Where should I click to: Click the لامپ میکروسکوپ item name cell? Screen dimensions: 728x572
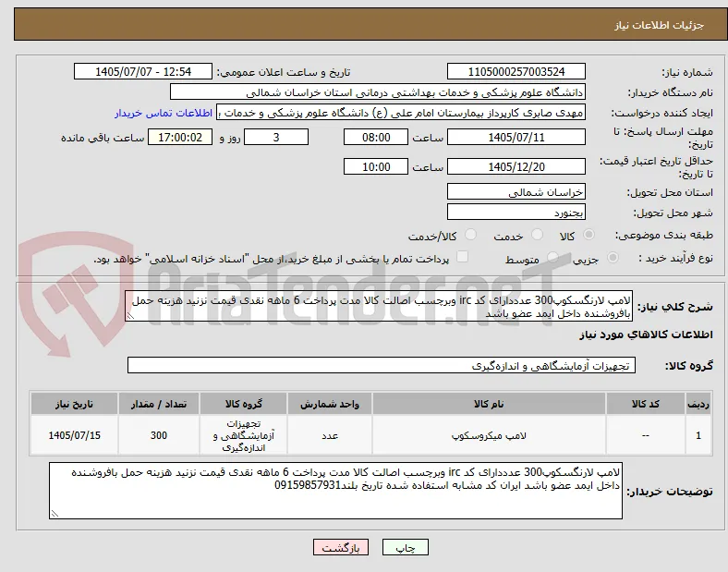tap(489, 435)
